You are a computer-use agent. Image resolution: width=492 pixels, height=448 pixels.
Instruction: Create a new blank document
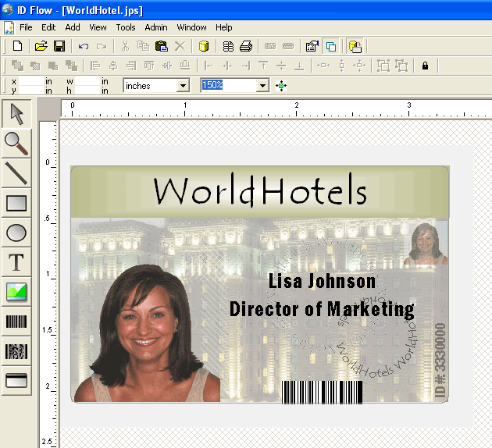(x=17, y=46)
